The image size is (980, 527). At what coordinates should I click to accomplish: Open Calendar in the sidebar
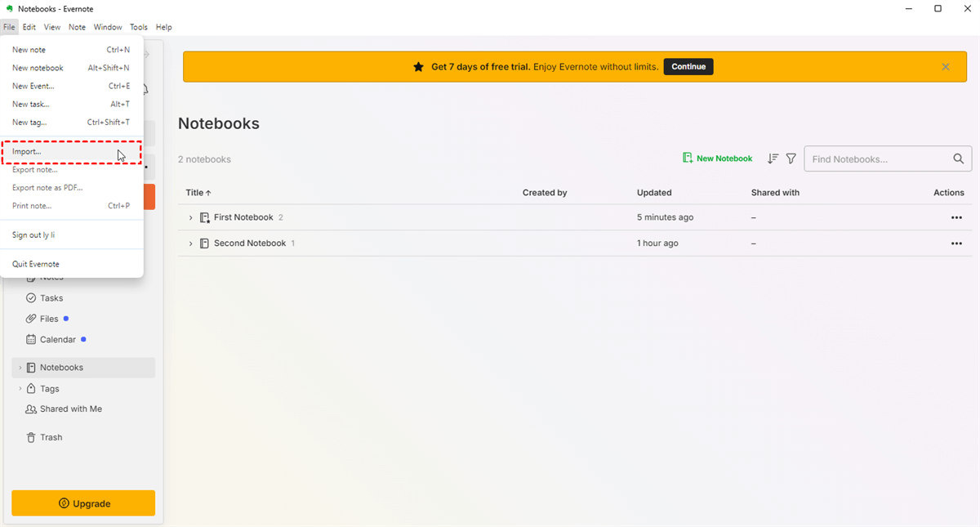click(58, 339)
